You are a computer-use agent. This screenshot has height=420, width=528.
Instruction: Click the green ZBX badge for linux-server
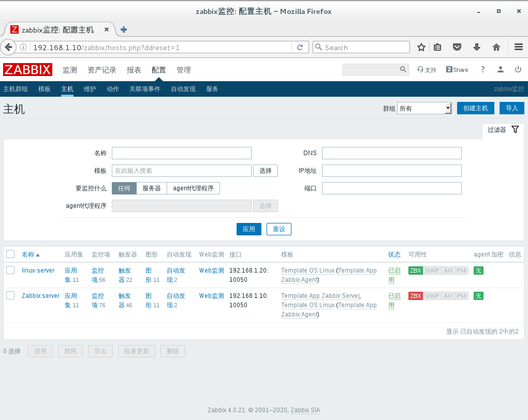click(x=416, y=271)
